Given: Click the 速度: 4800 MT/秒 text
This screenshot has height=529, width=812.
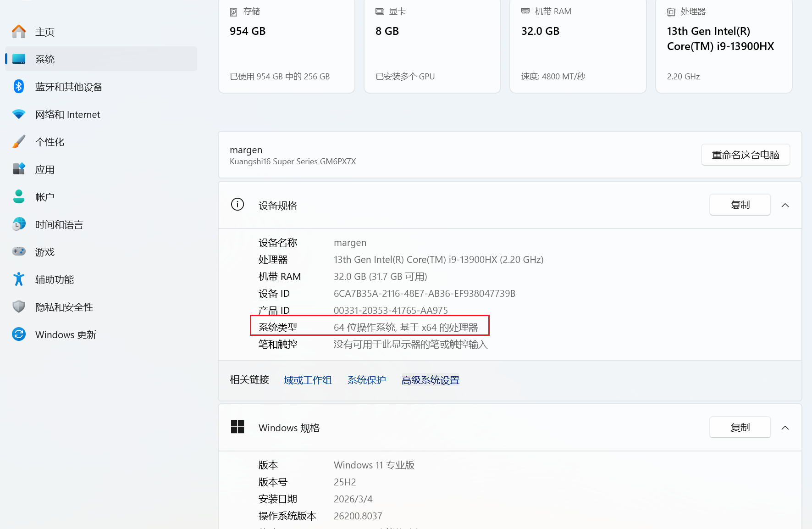Looking at the screenshot, I should tap(553, 77).
